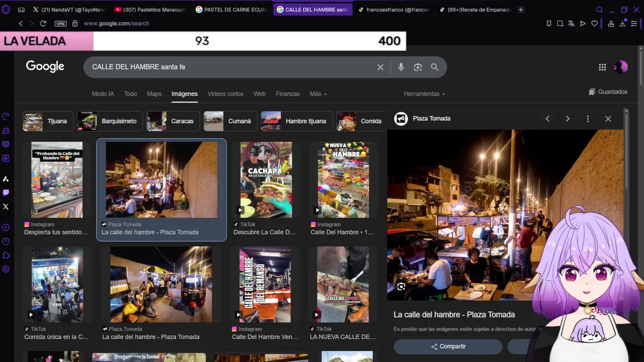644x362 pixels.
Task: Open GX Control speedometer in sidebar
Action: pos(6,117)
